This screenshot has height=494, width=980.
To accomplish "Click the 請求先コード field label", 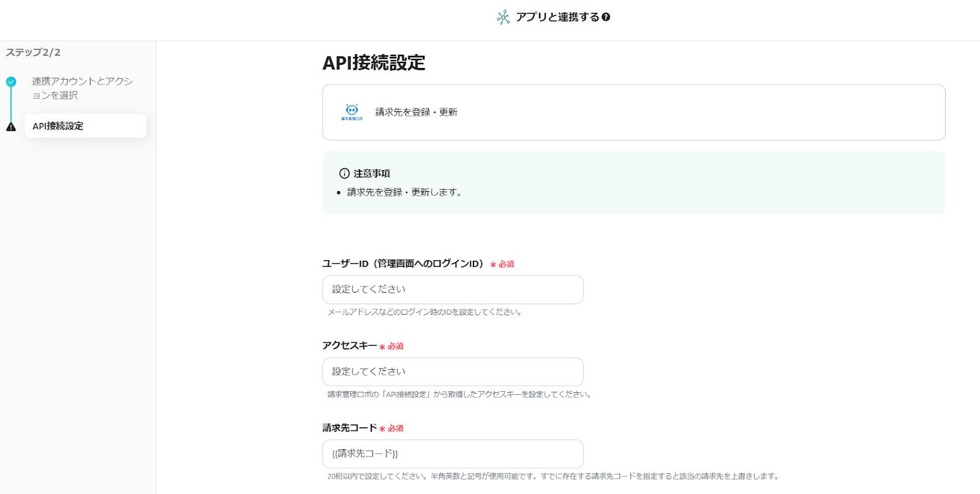I will coord(350,428).
